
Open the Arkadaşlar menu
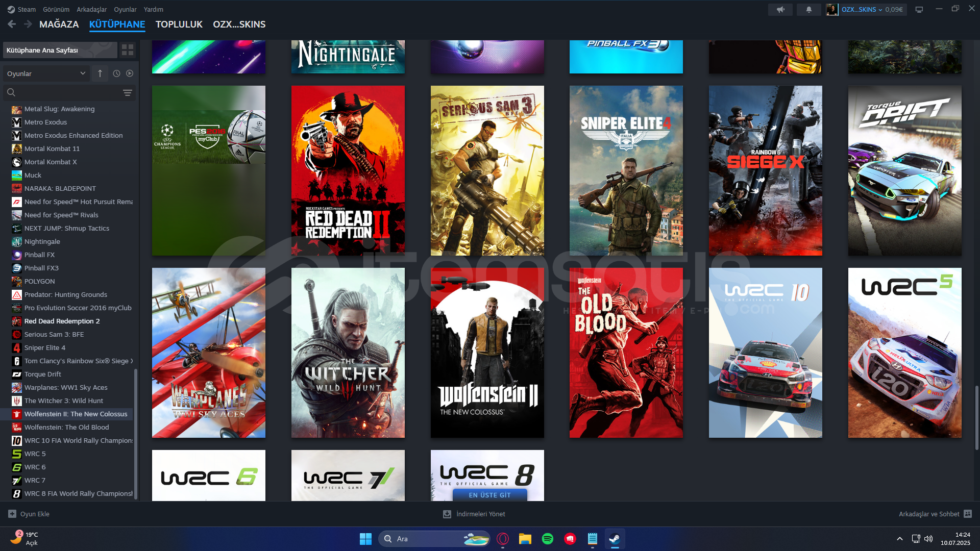[92, 9]
